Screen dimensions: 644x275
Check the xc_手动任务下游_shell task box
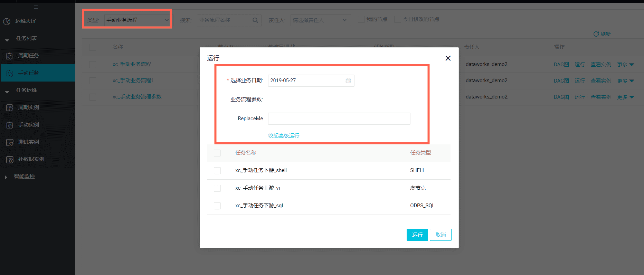217,170
